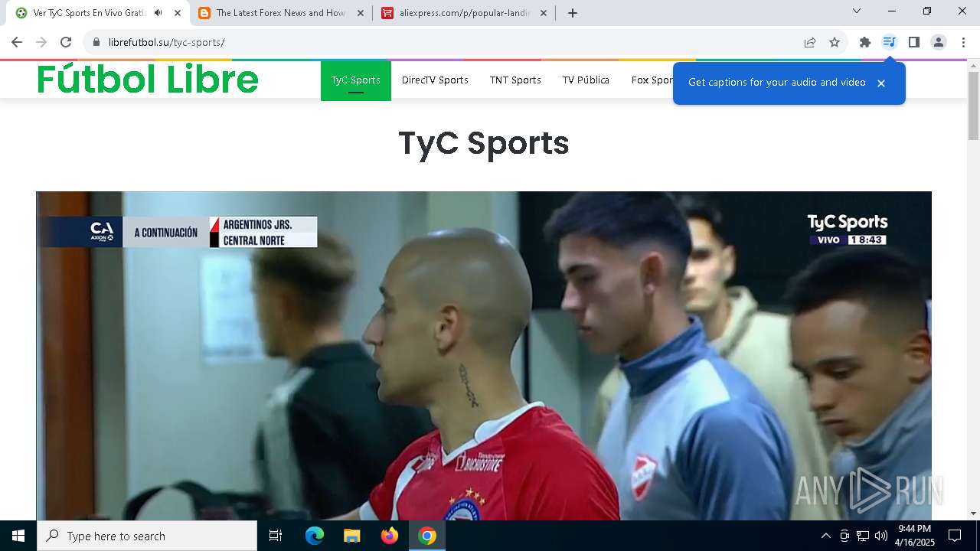The image size is (980, 551).
Task: Open the Extensions puzzle icon
Action: (x=865, y=42)
